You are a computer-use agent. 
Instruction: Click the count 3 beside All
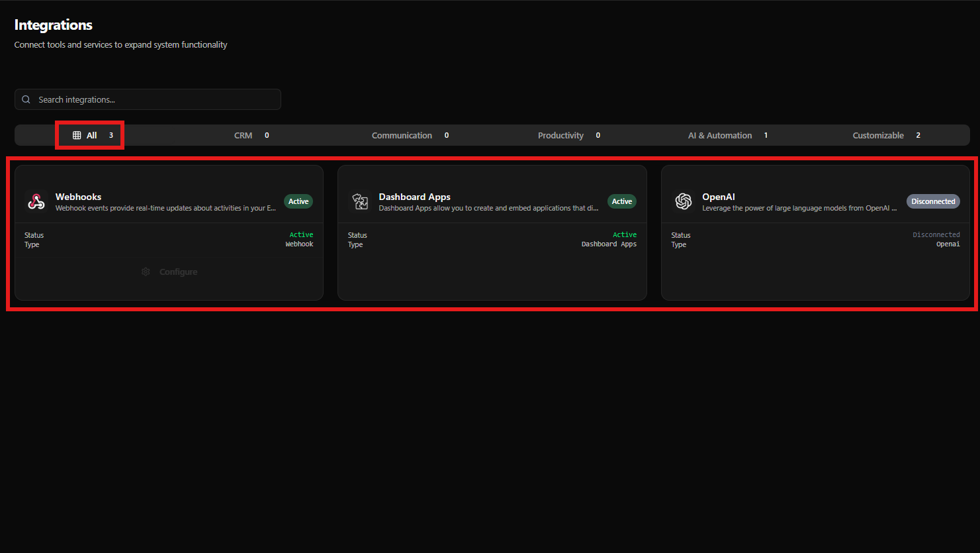coord(111,135)
